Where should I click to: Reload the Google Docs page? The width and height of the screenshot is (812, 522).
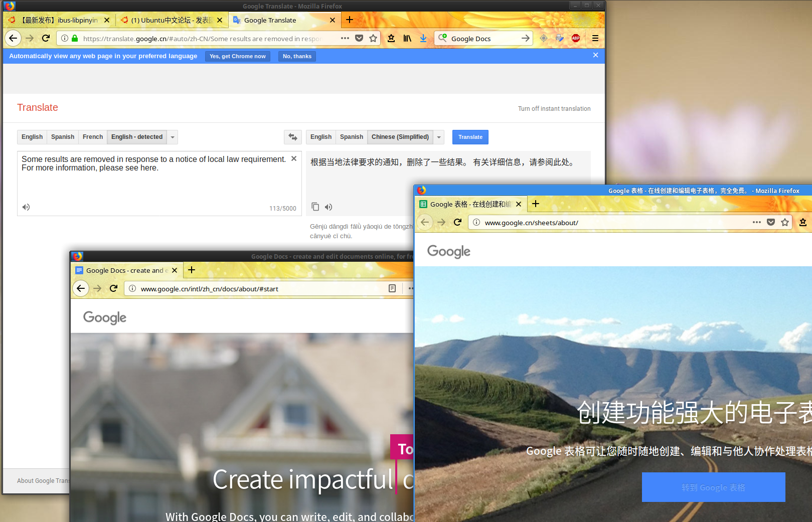[113, 288]
